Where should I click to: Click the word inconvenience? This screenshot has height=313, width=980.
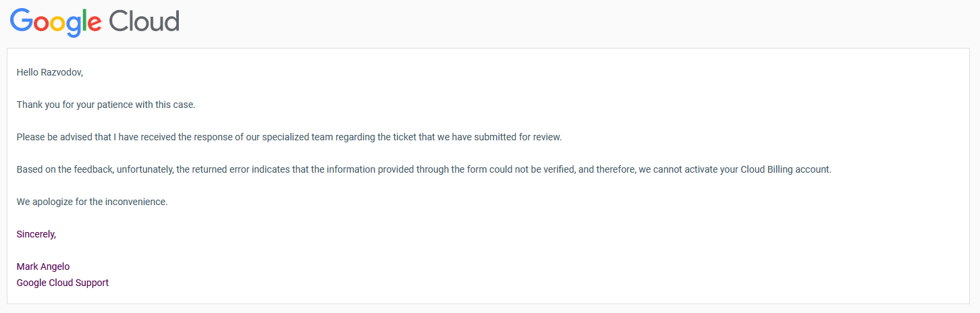click(x=136, y=202)
